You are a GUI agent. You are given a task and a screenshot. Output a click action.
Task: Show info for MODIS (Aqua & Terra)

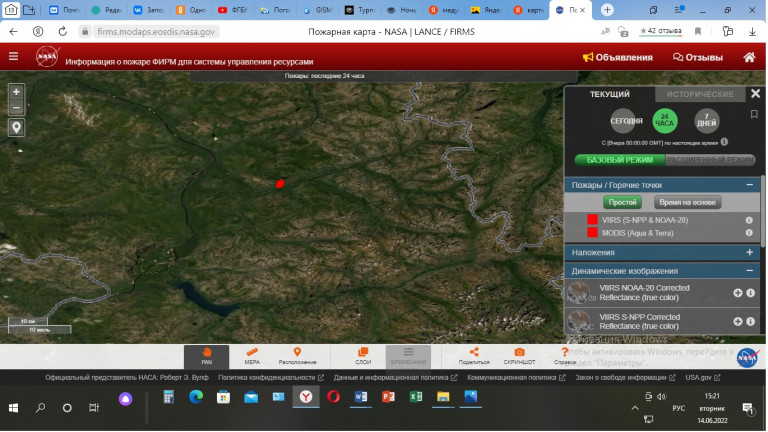[749, 233]
